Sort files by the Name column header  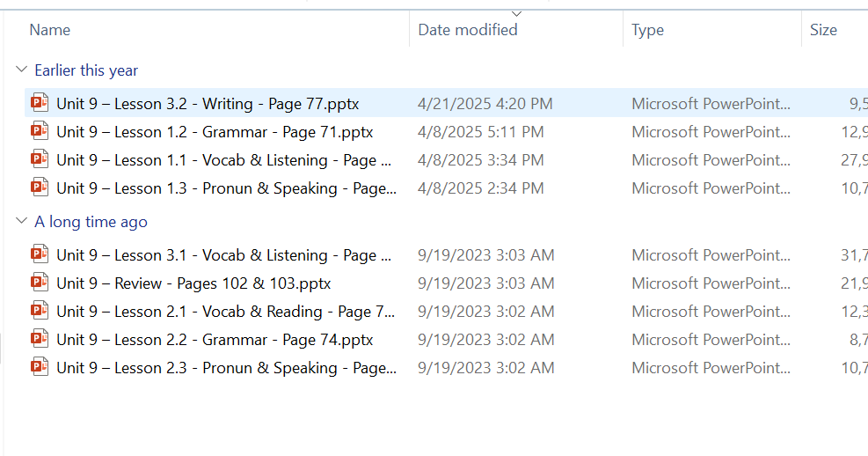(x=50, y=30)
